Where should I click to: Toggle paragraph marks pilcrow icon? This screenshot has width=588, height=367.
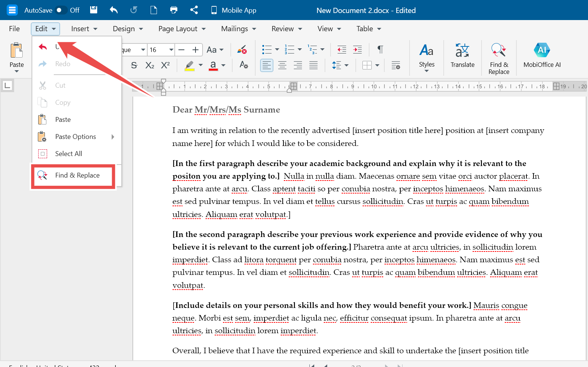[380, 49]
